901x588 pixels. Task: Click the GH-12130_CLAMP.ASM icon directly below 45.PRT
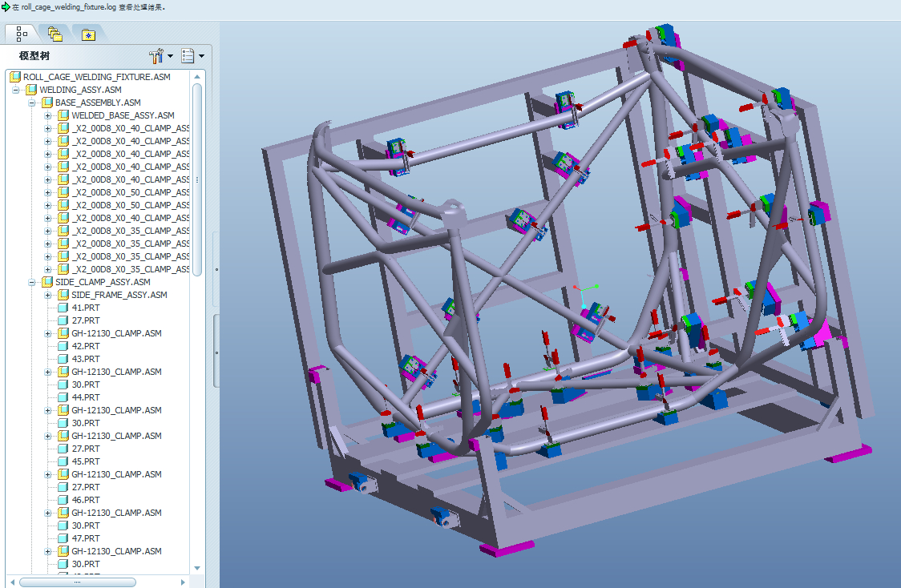click(x=63, y=474)
